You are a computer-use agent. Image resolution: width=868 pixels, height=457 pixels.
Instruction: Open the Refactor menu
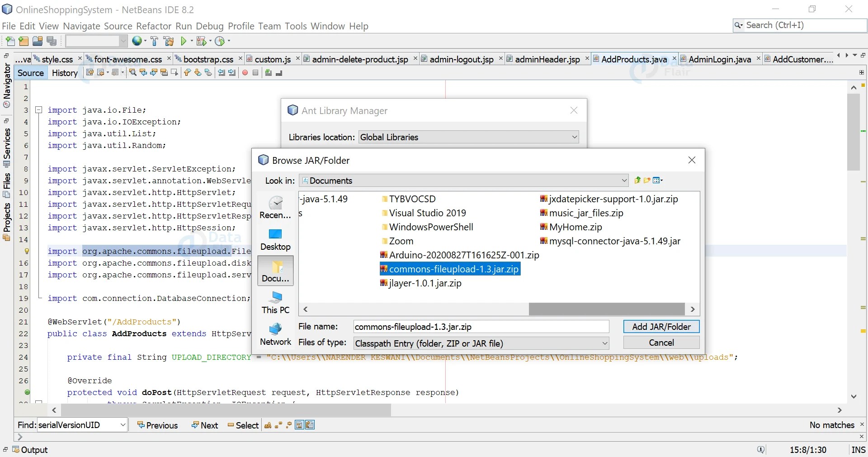[154, 26]
